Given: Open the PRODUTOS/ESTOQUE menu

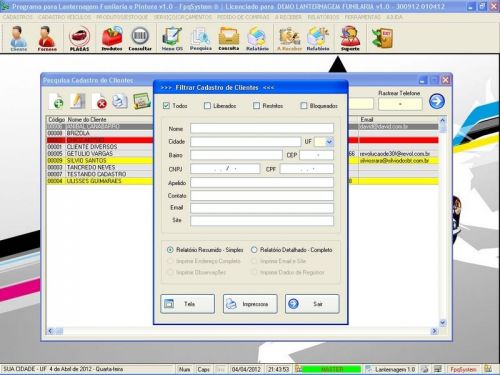Looking at the screenshot, I should [x=122, y=17].
